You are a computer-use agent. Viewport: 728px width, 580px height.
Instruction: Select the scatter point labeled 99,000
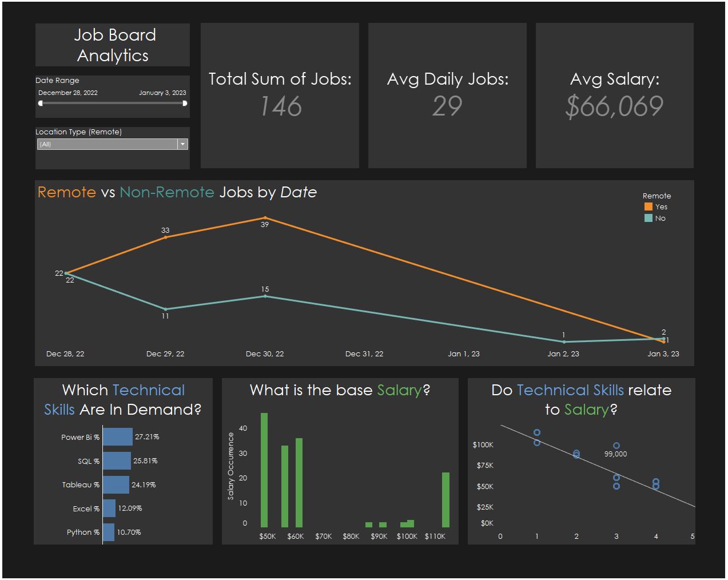(x=616, y=445)
